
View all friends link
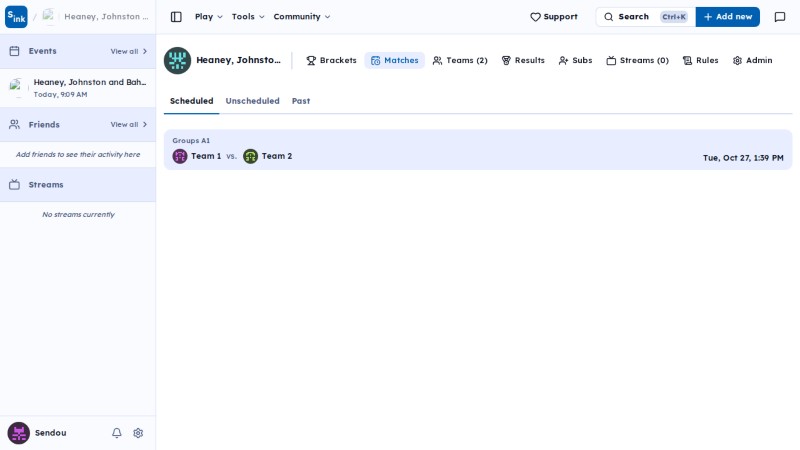[x=129, y=124]
